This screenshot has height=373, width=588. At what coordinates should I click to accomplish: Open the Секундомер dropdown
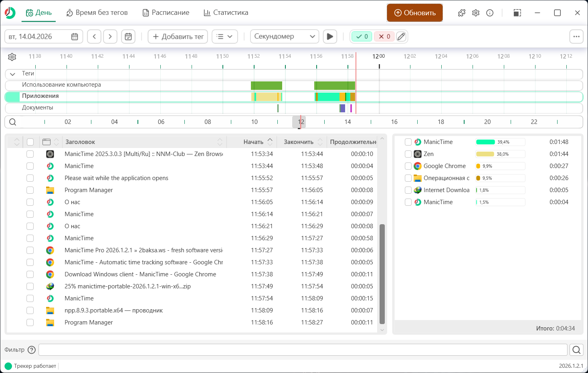click(x=285, y=36)
